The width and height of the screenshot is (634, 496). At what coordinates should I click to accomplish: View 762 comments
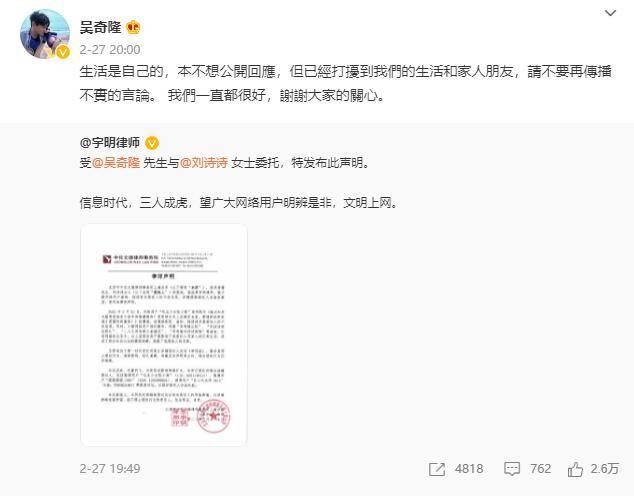pyautogui.click(x=541, y=469)
